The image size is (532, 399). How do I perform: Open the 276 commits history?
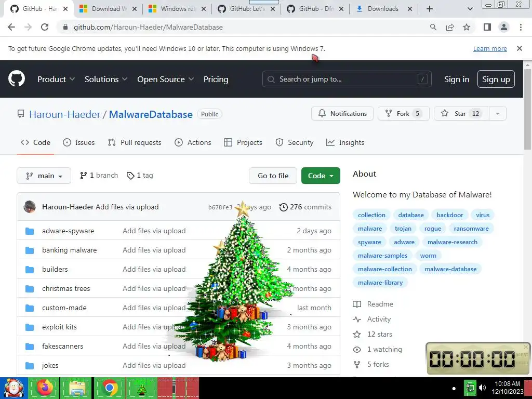(305, 207)
